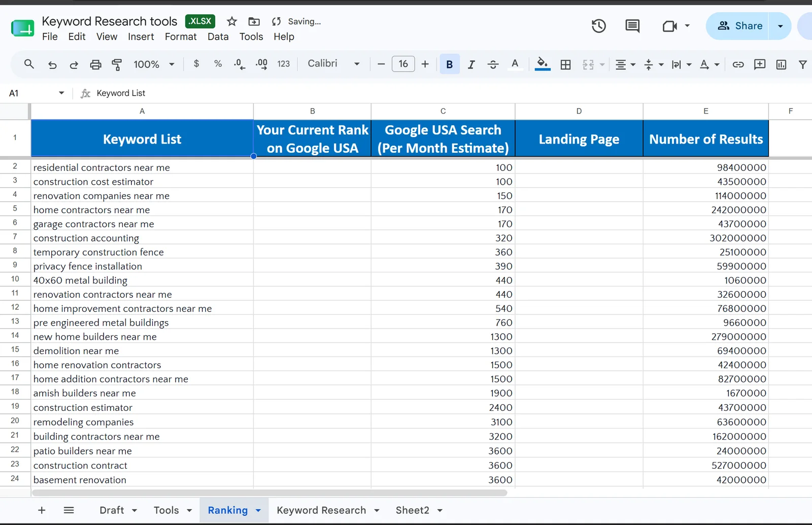
Task: Insert a comment from toolbar
Action: [760, 64]
